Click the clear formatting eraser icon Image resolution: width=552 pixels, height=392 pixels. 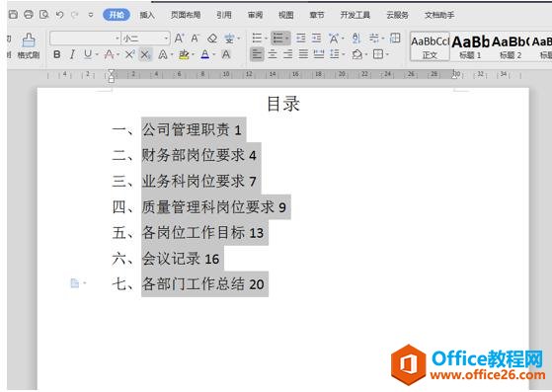[212, 38]
